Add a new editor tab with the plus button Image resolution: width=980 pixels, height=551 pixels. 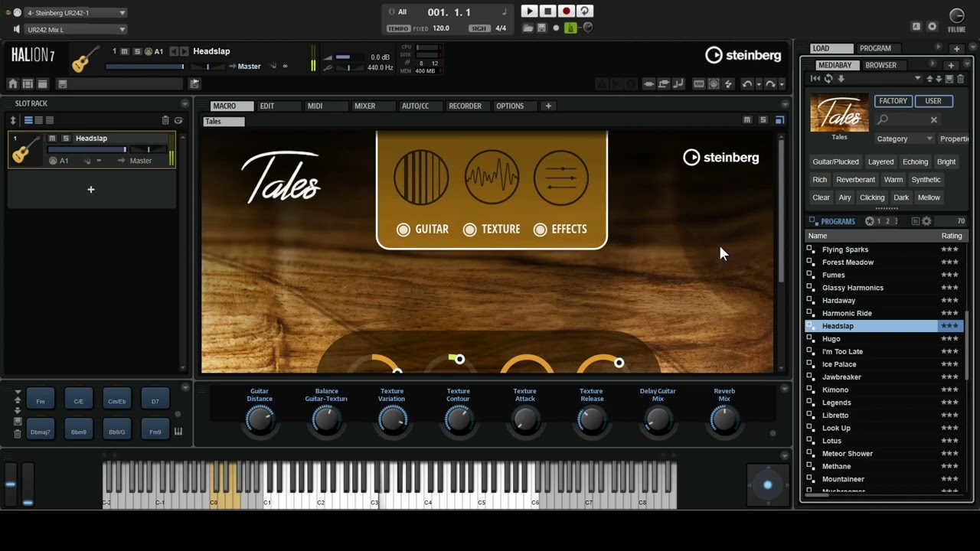pos(548,106)
